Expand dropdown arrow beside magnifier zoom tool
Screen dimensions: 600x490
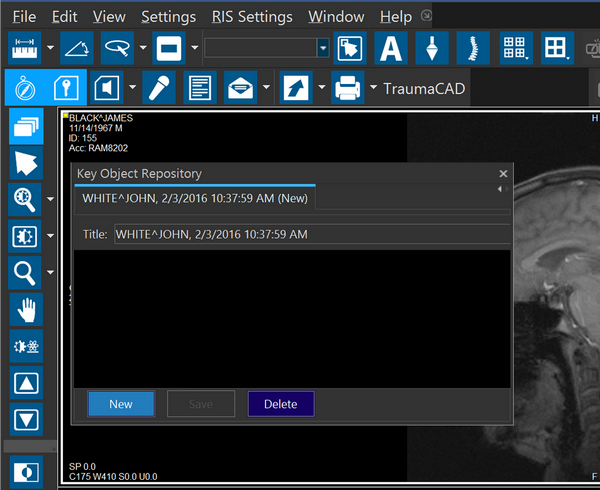[x=50, y=200]
